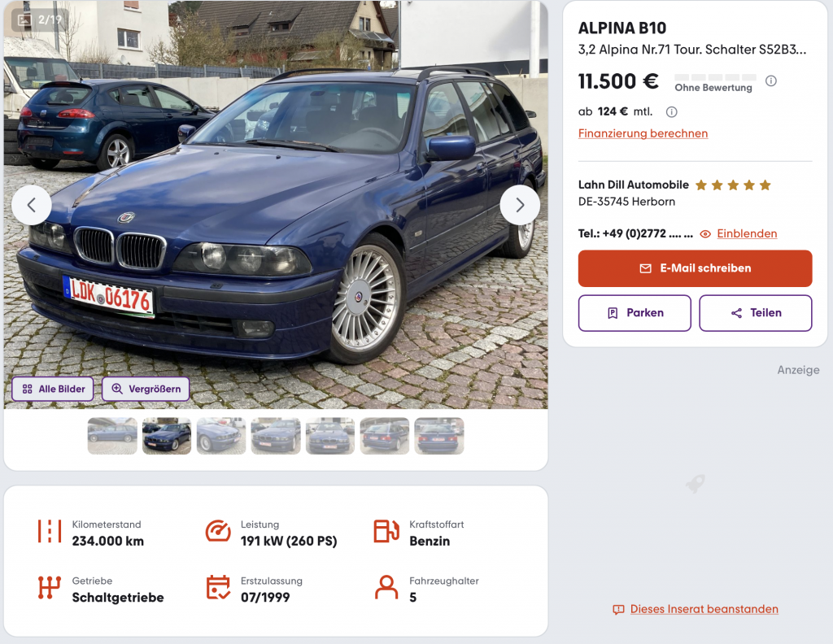Open info icon beside monthly rate
Image resolution: width=833 pixels, height=644 pixels.
click(x=671, y=112)
